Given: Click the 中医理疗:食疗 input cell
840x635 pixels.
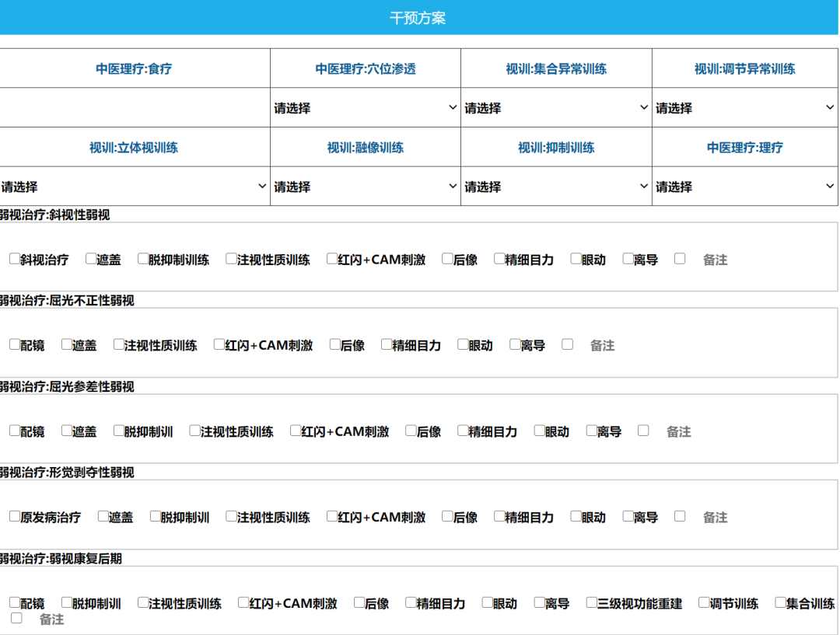Looking at the screenshot, I should click(x=135, y=107).
